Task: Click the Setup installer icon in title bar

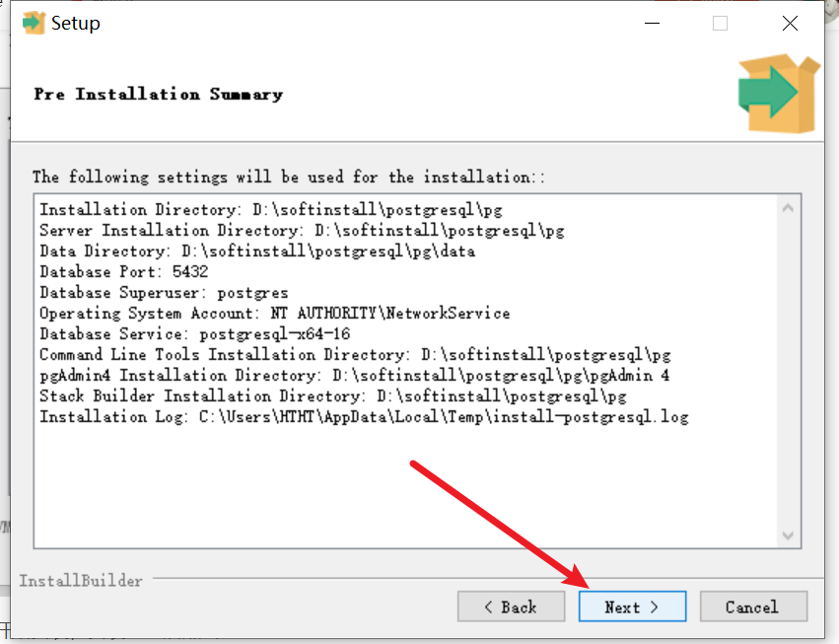Action: point(34,23)
